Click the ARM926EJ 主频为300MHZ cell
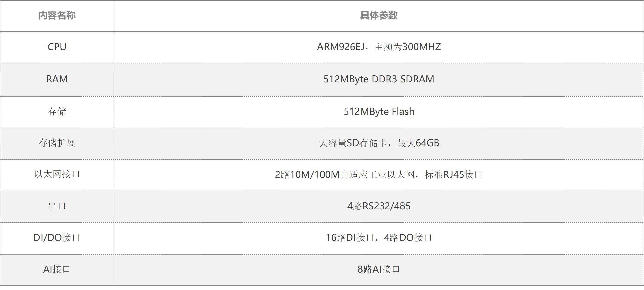Viewport: 644px width, 290px height. [379, 47]
